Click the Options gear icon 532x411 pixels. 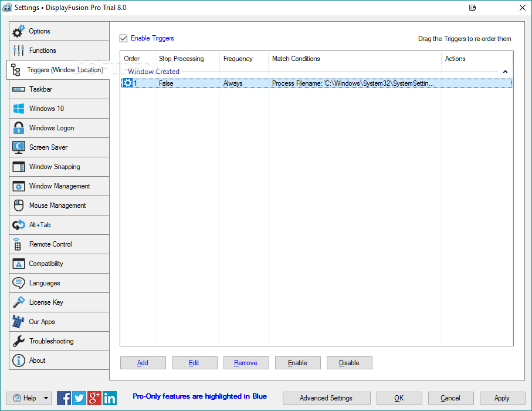[18, 31]
